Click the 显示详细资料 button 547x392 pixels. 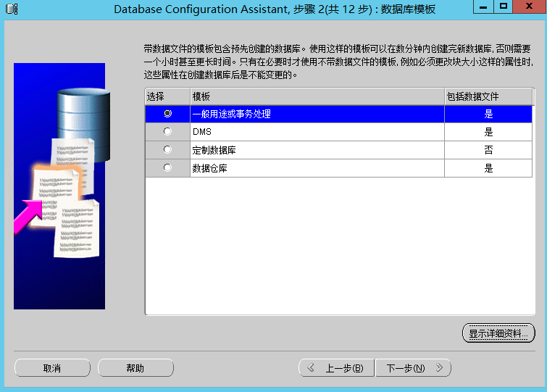tap(498, 333)
